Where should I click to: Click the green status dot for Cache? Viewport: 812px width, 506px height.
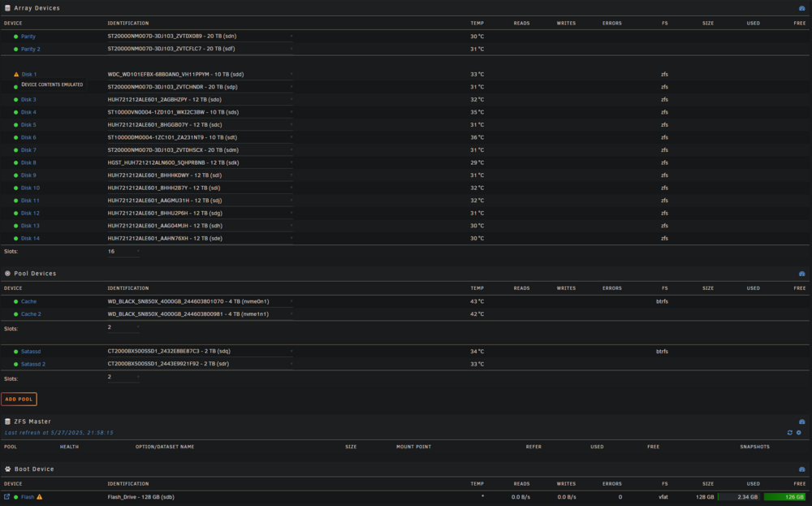(x=16, y=301)
